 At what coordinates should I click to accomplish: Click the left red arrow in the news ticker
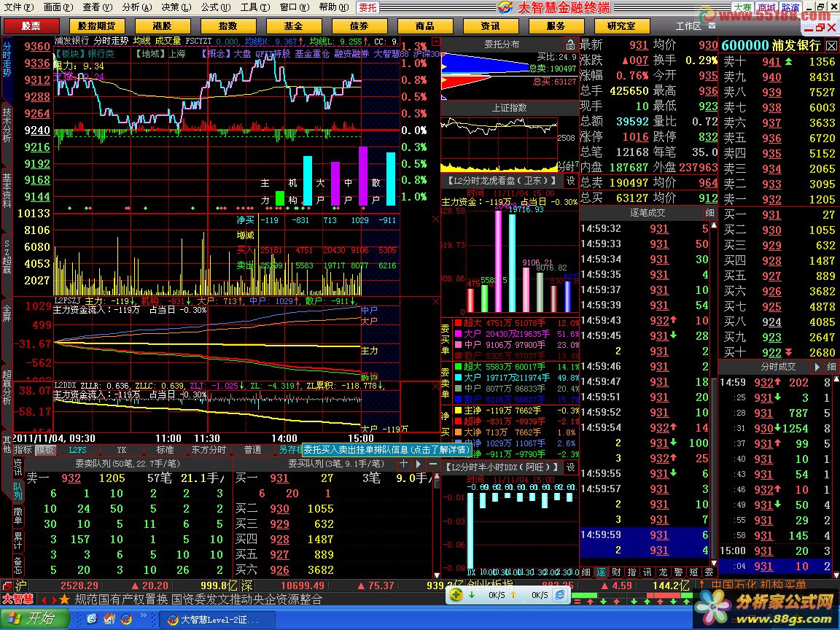[44, 599]
